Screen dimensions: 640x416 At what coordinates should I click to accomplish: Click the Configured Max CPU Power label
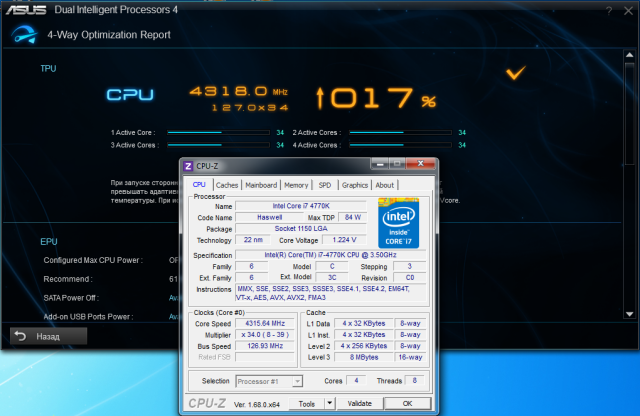93,260
